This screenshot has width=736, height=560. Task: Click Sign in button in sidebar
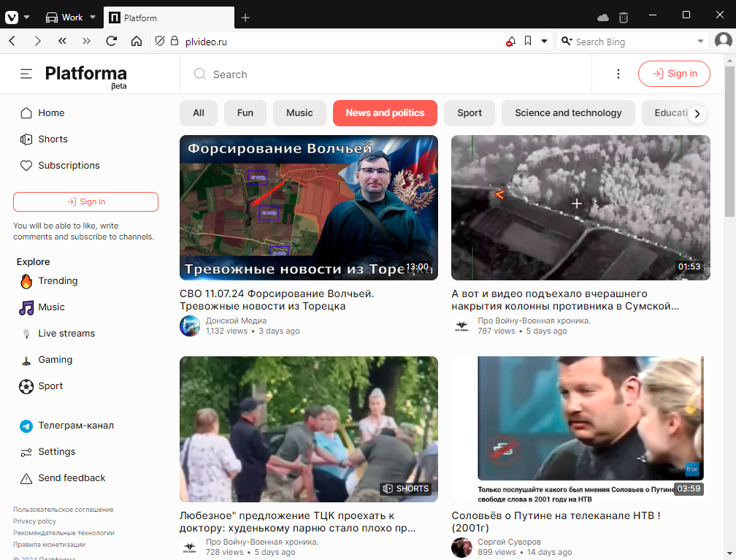pyautogui.click(x=86, y=202)
